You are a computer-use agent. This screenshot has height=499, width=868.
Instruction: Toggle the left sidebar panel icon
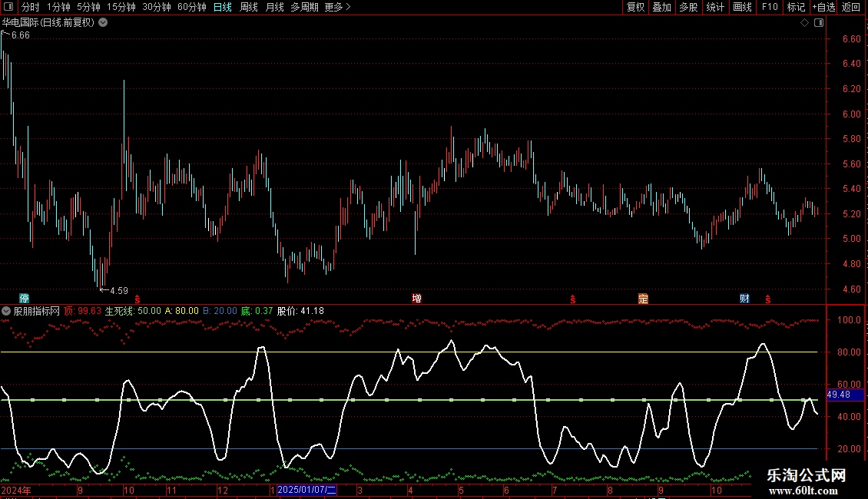pos(8,7)
